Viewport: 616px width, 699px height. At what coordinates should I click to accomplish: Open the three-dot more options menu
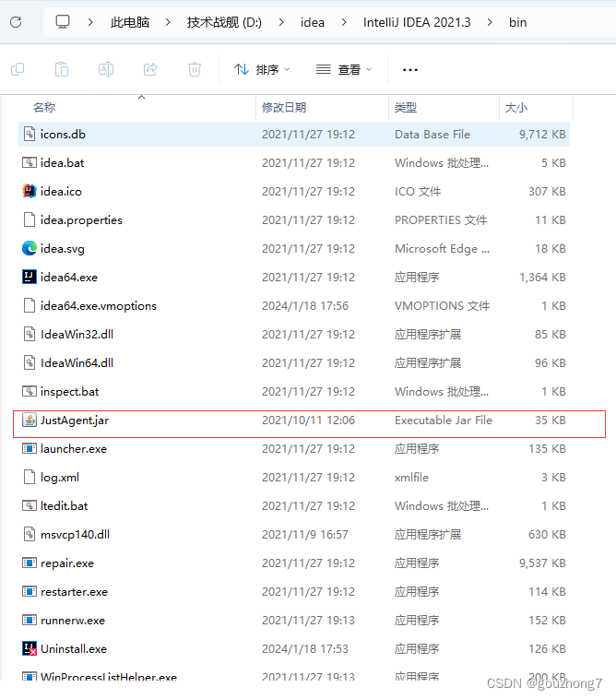click(410, 70)
